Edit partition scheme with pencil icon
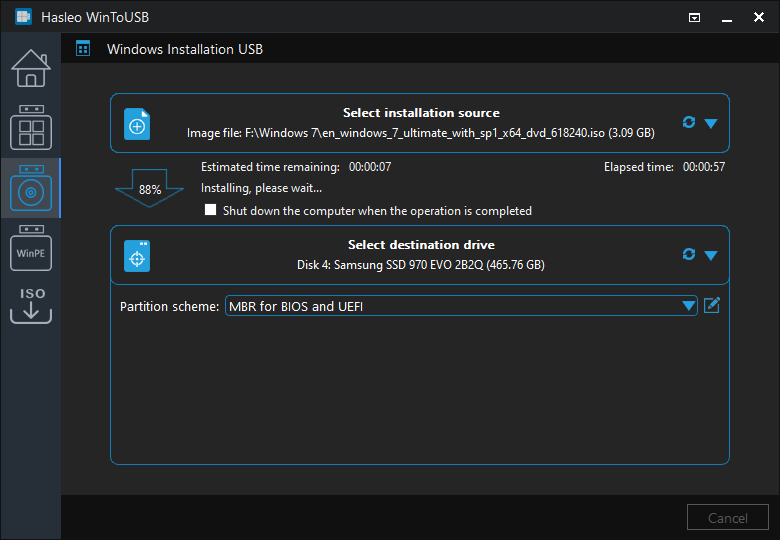The image size is (780, 540). (712, 305)
